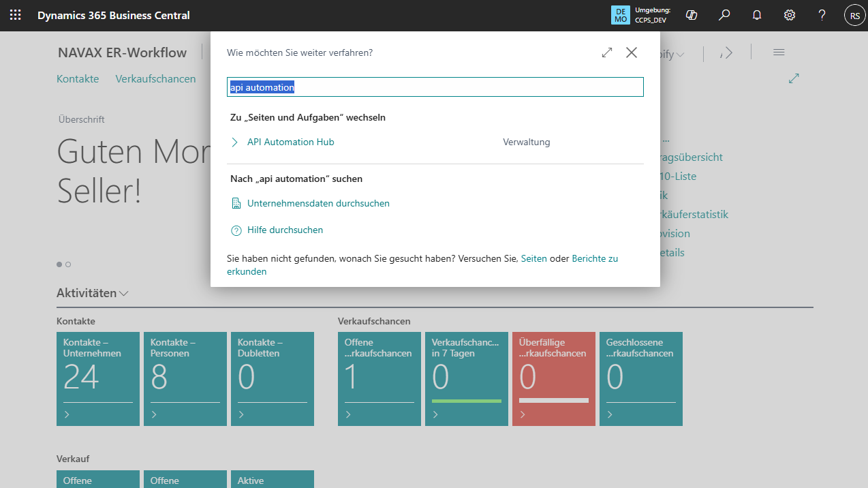Click the Dynamics 365 Business Central title

tap(114, 15)
